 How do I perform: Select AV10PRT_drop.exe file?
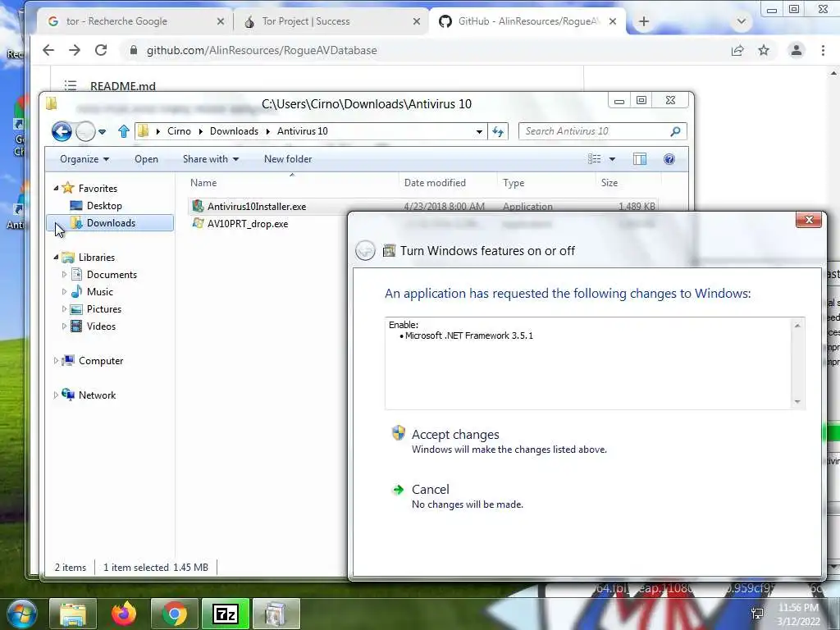click(x=248, y=223)
